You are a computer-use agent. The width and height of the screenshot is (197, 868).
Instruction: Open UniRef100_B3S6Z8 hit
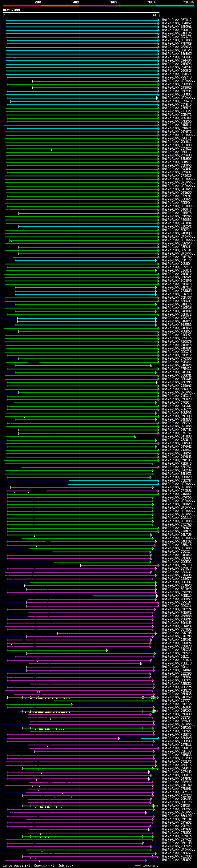[x=177, y=101]
